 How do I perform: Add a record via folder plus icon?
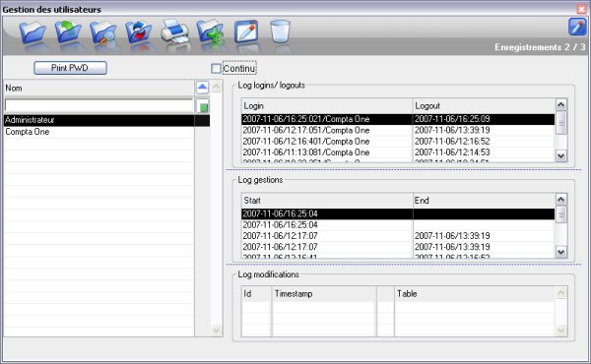click(x=211, y=31)
